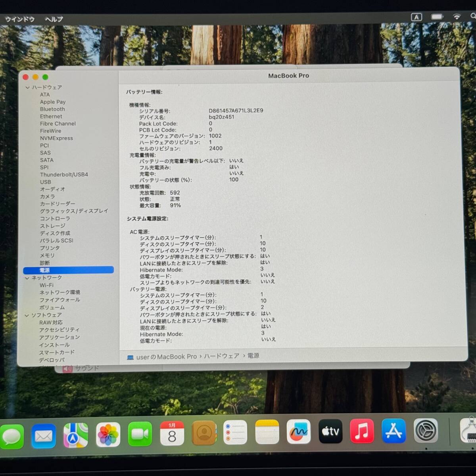This screenshot has width=476, height=476.
Task: Collapse the ソフトウェア section
Action: [27, 315]
